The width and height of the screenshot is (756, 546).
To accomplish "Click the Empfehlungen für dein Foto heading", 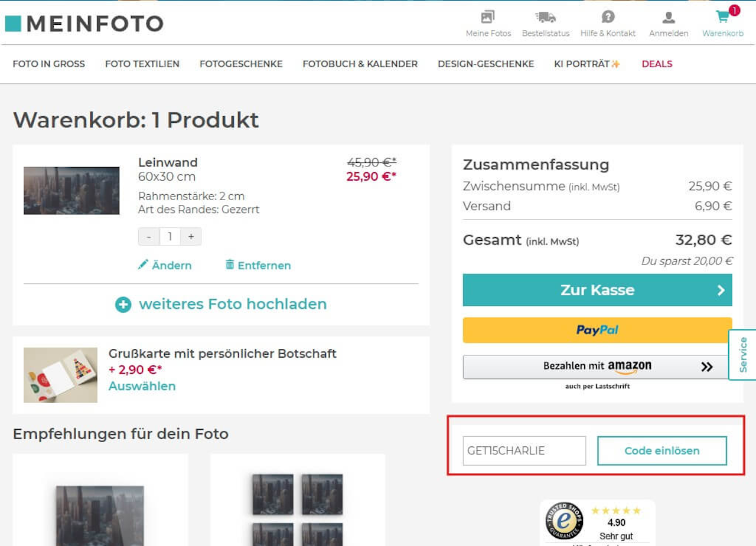I will coord(120,434).
